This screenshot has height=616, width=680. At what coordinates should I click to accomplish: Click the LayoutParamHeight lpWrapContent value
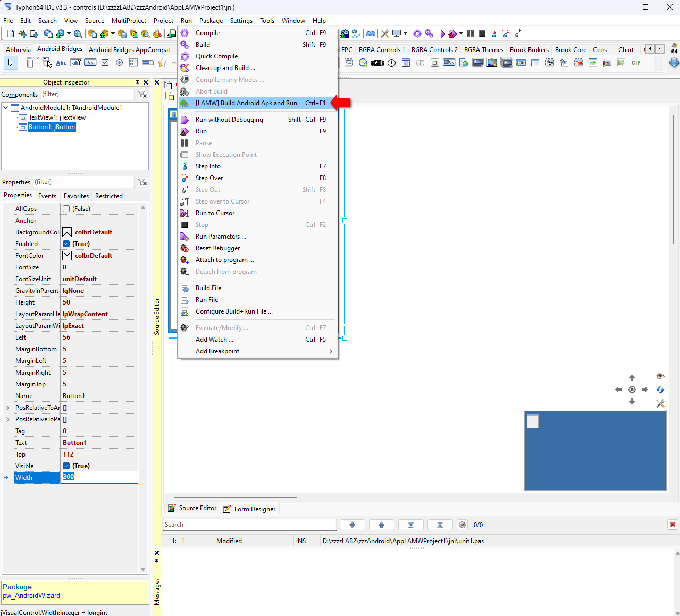coord(99,314)
